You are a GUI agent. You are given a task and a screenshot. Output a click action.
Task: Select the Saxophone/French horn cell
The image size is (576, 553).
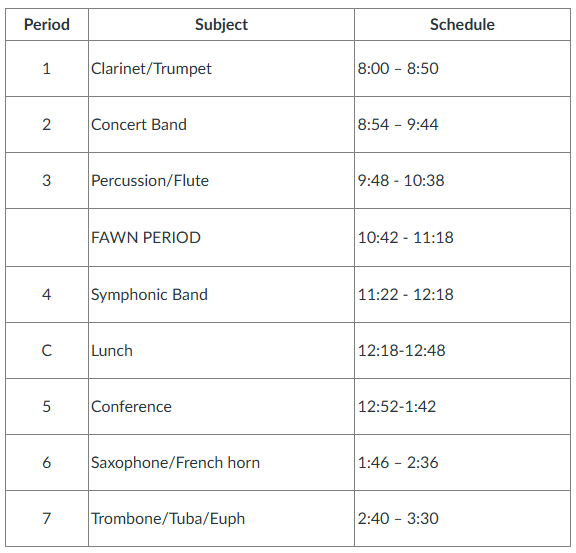click(221, 462)
